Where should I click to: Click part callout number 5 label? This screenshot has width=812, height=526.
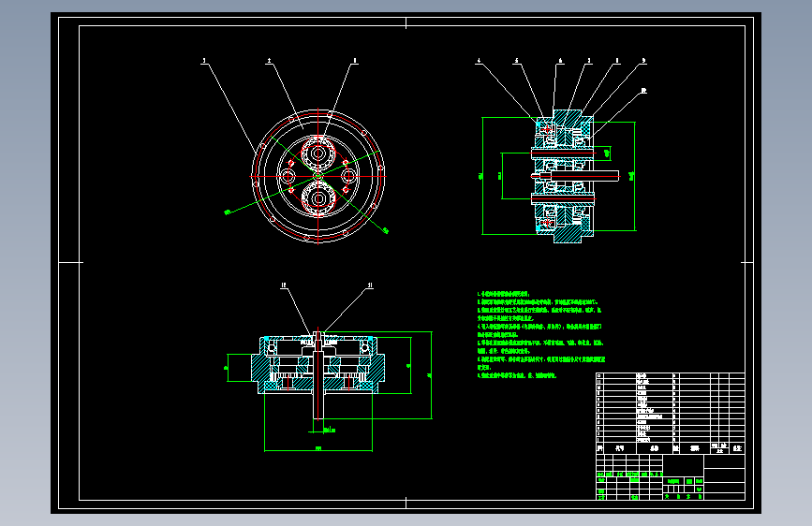click(516, 61)
